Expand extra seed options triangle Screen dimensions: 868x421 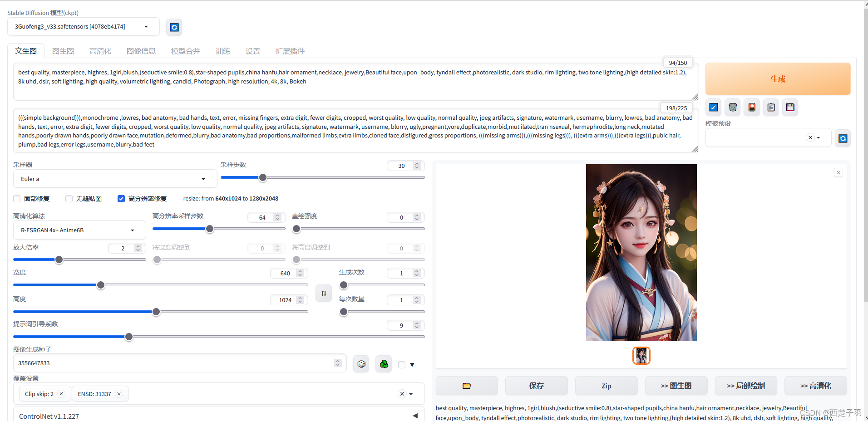pos(412,365)
